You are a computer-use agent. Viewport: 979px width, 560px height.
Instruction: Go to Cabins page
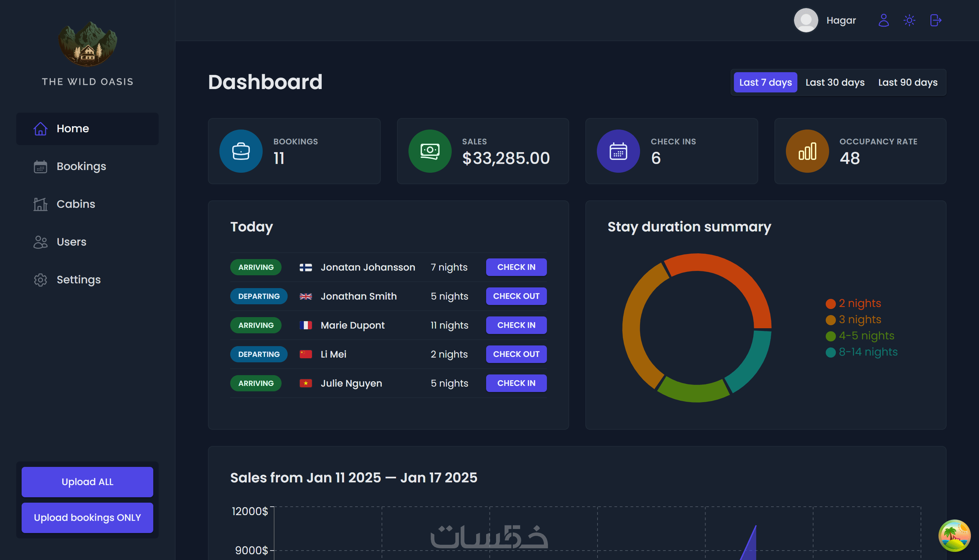pos(76,204)
